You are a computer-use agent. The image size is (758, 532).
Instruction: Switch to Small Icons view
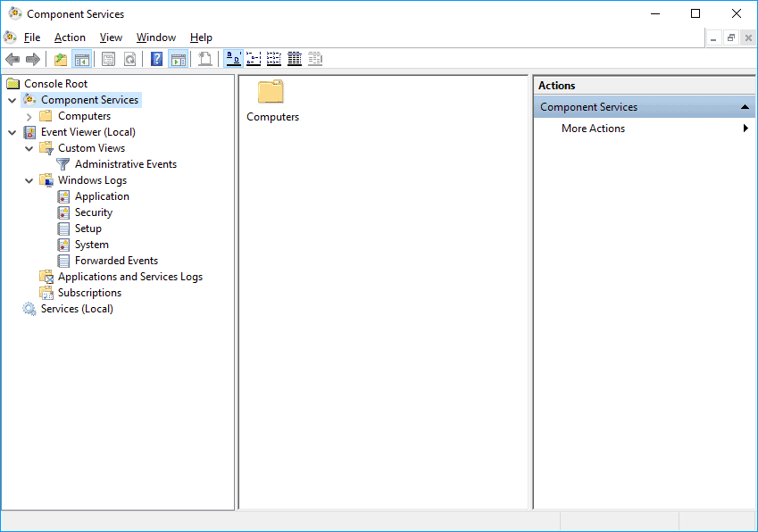pyautogui.click(x=254, y=59)
